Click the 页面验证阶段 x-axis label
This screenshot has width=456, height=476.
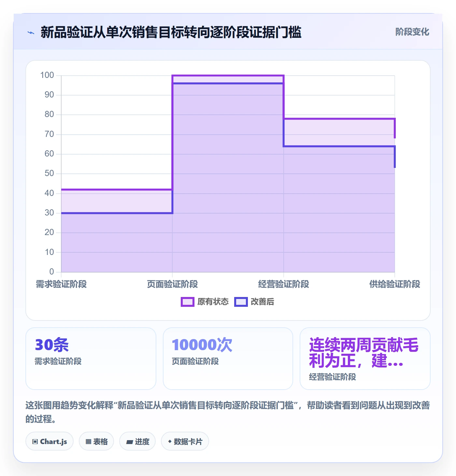click(172, 284)
